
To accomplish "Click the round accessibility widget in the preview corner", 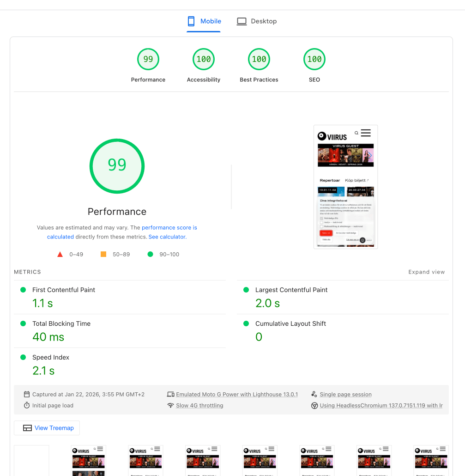I will pyautogui.click(x=362, y=240).
